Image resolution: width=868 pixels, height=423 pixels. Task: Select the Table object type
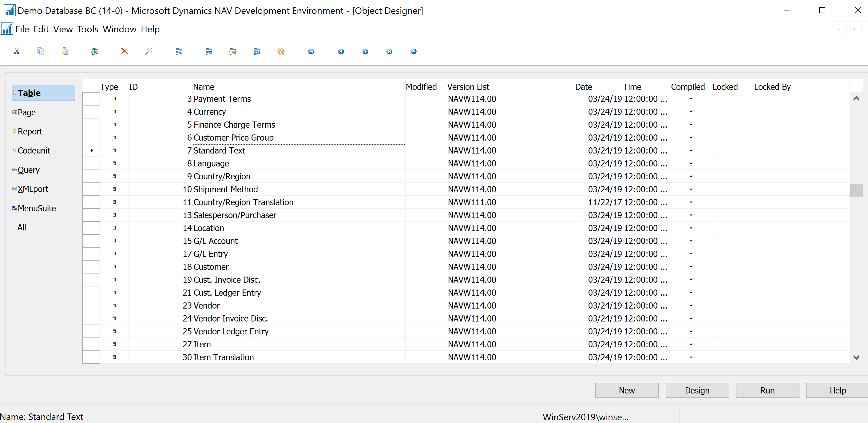[x=43, y=93]
